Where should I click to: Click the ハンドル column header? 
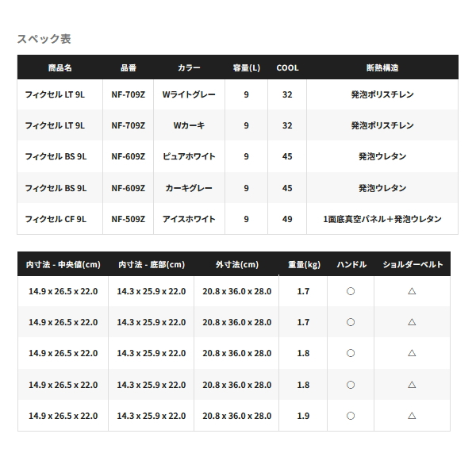[351, 265]
